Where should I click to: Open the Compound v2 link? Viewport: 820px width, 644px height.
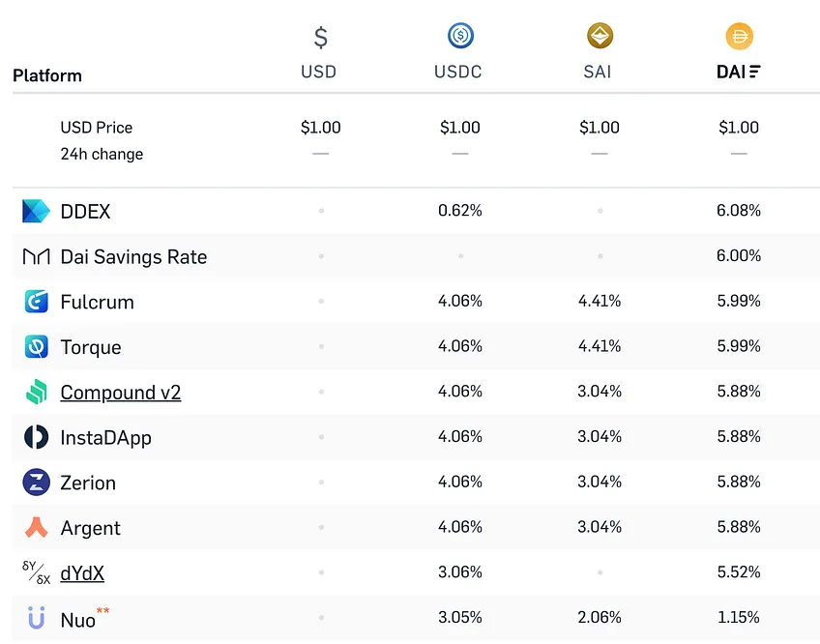click(x=120, y=393)
